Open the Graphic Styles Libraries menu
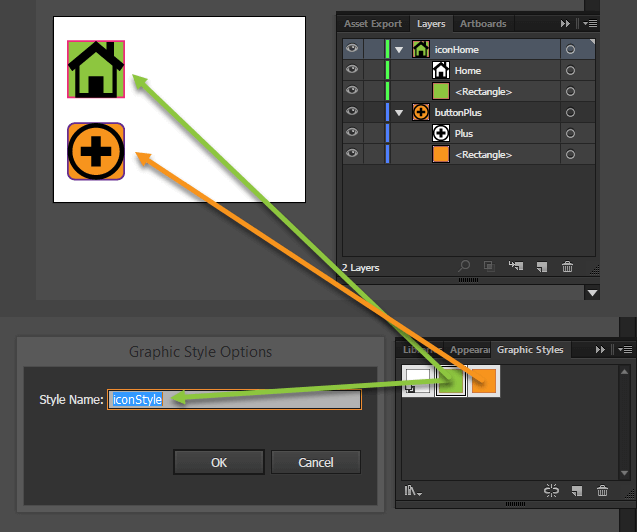Screen dimensions: 637x532 click(x=413, y=490)
